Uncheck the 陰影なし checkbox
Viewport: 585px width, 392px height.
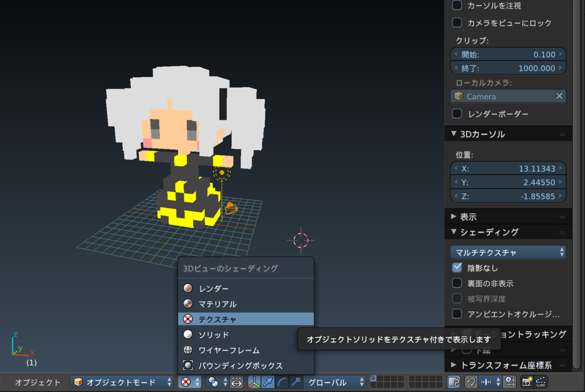point(456,267)
